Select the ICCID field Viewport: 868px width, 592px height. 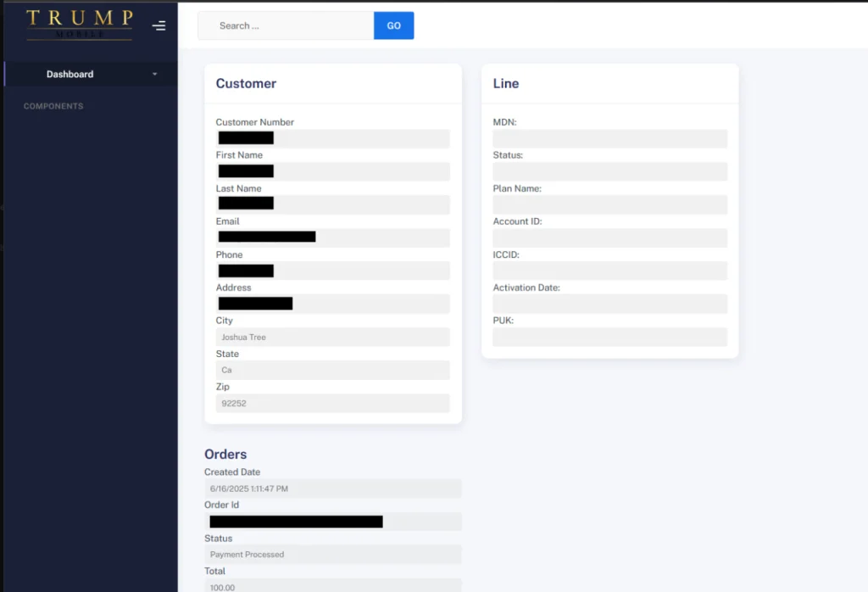pyautogui.click(x=610, y=271)
